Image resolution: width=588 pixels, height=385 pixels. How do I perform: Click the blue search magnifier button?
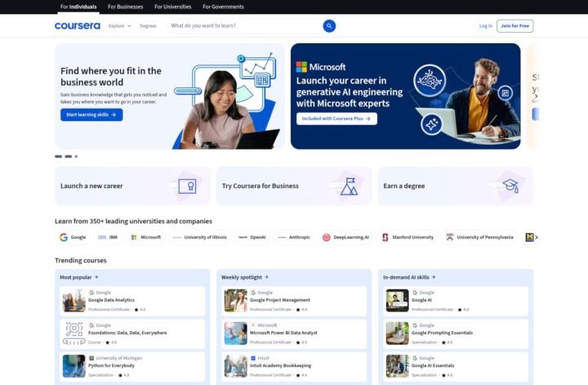click(x=329, y=26)
